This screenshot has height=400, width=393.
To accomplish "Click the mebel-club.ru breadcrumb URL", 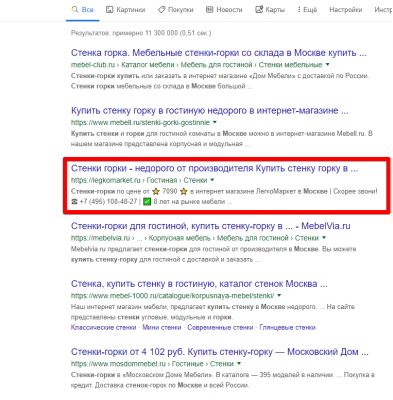I will point(197,64).
